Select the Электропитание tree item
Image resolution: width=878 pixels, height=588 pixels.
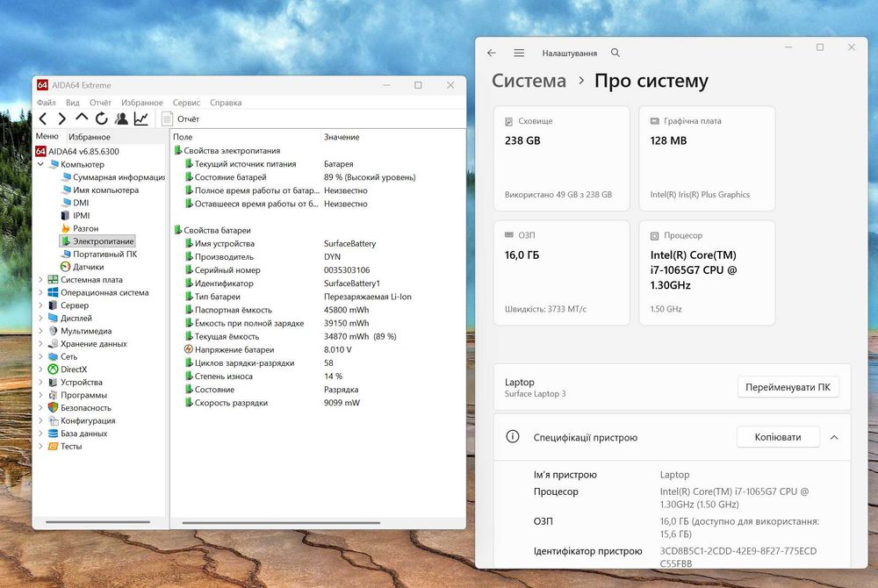click(x=97, y=241)
